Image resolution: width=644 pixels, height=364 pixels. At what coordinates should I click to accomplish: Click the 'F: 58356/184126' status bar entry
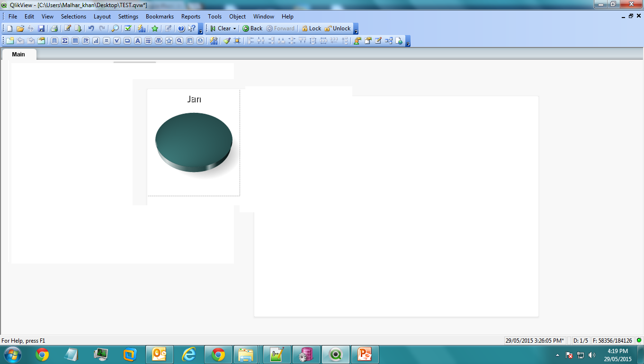(x=612, y=340)
